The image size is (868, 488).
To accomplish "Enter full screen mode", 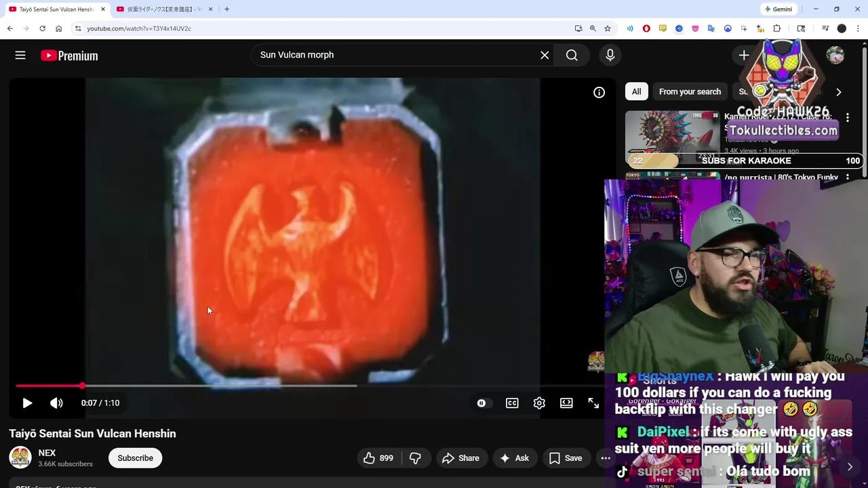I will point(593,403).
